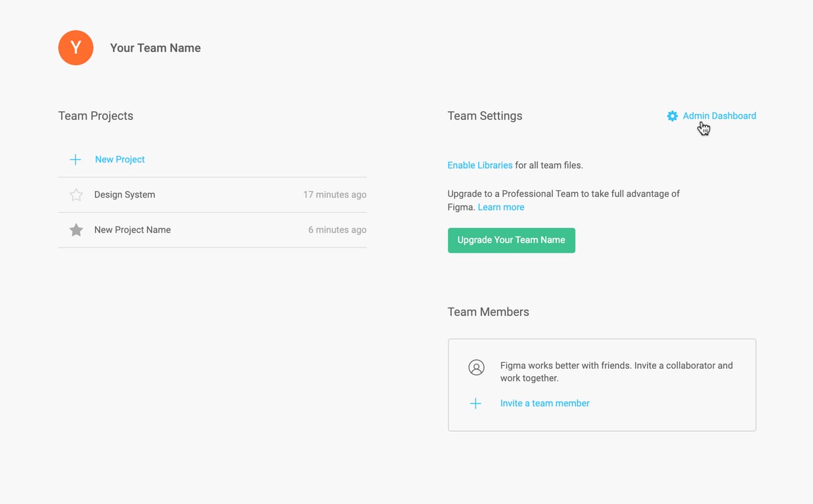Click the Team Members heading
This screenshot has width=813, height=504.
point(488,312)
